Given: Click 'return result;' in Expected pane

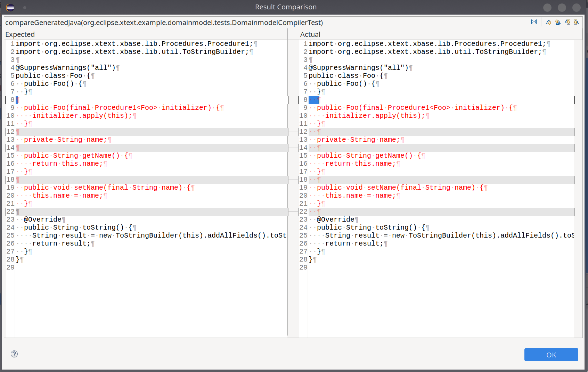Looking at the screenshot, I should click(x=61, y=243).
